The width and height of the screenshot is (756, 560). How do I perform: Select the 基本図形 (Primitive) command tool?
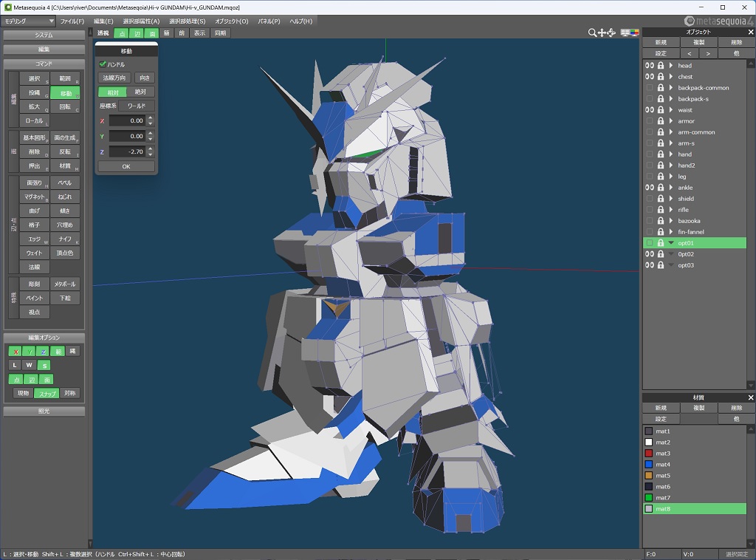point(35,137)
